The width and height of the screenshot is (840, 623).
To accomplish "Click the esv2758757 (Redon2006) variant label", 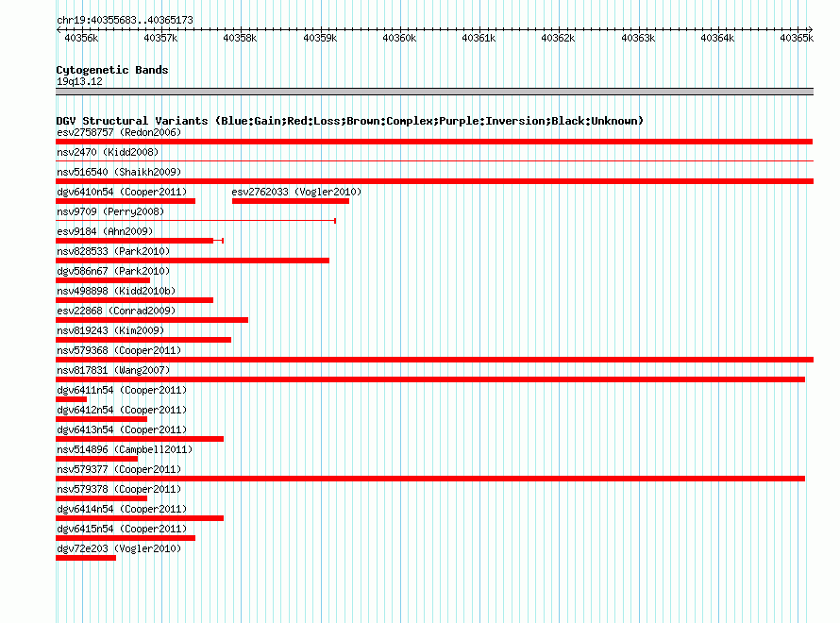I will click(119, 132).
